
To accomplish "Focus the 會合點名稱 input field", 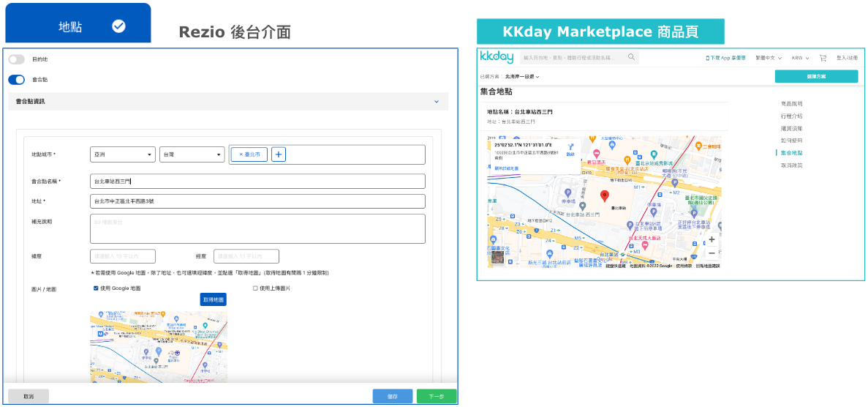I will 257,182.
